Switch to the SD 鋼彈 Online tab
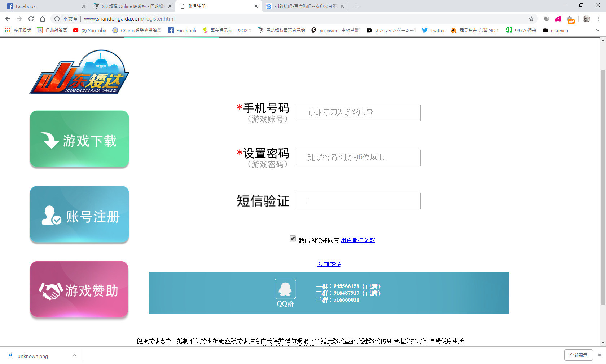This screenshot has height=364, width=606. pyautogui.click(x=132, y=6)
